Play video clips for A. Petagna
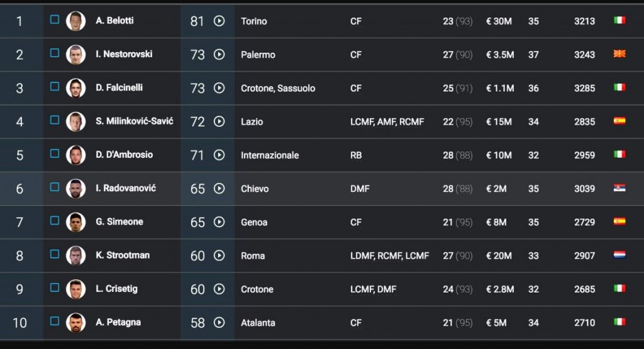644x349 pixels. (x=219, y=323)
